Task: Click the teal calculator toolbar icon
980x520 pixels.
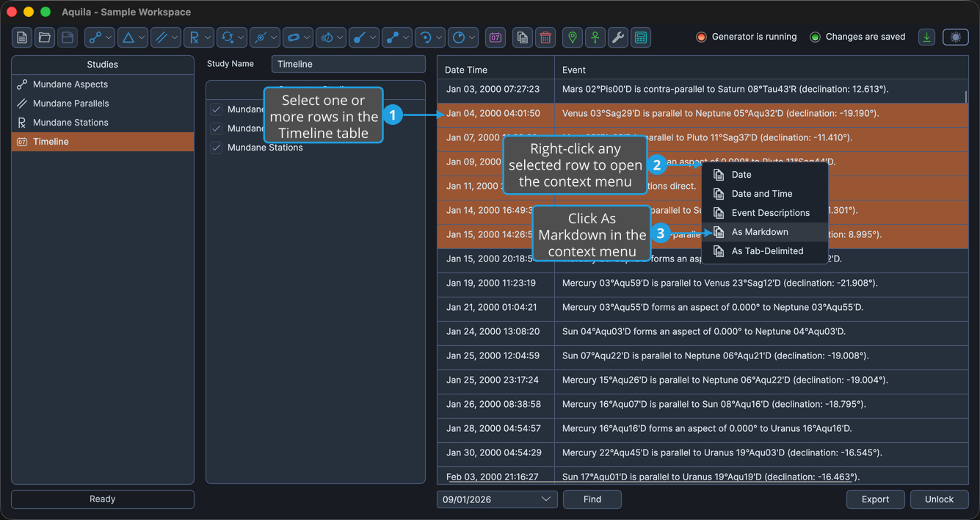Action: (641, 37)
